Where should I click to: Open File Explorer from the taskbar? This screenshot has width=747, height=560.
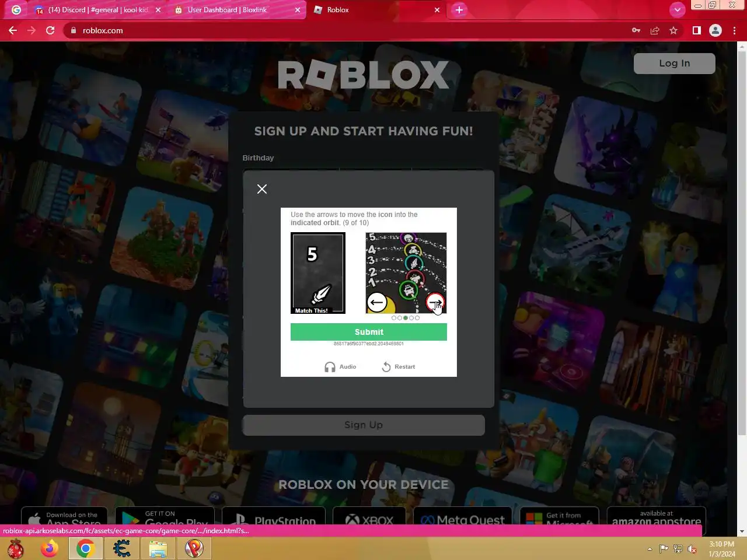[158, 548]
